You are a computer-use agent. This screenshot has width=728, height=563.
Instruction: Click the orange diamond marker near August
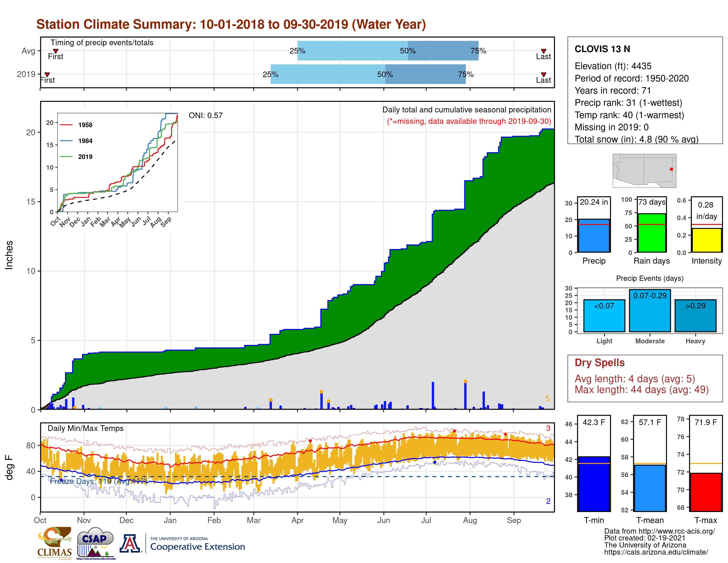point(465,381)
